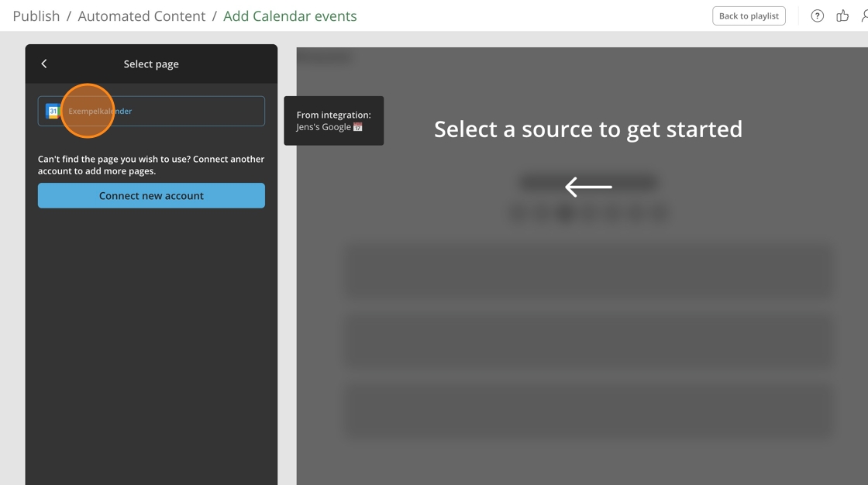Click the 'From integration:' tooltip text

[x=334, y=115]
